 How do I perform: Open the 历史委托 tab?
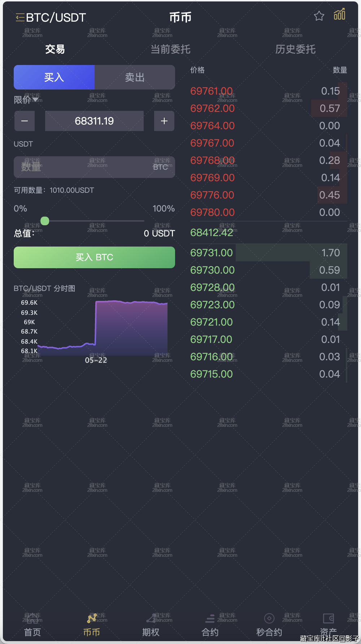pyautogui.click(x=295, y=49)
